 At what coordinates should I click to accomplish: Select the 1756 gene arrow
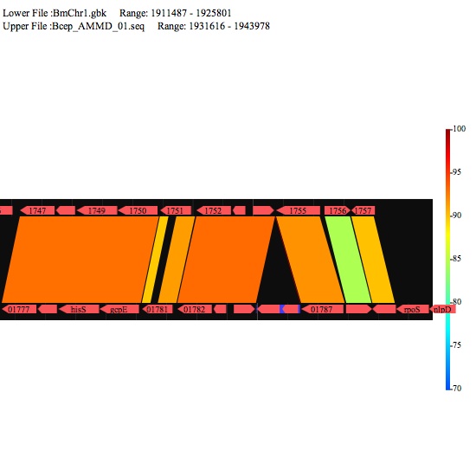click(338, 210)
